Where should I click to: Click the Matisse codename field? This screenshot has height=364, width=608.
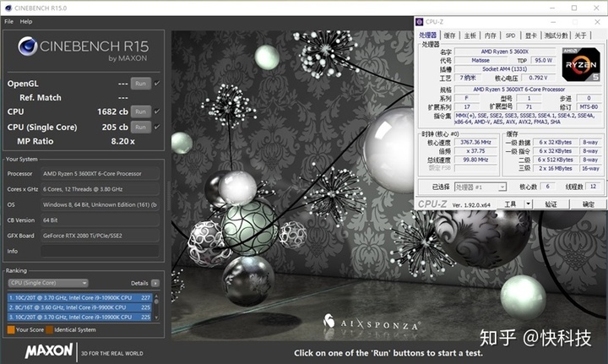click(480, 61)
